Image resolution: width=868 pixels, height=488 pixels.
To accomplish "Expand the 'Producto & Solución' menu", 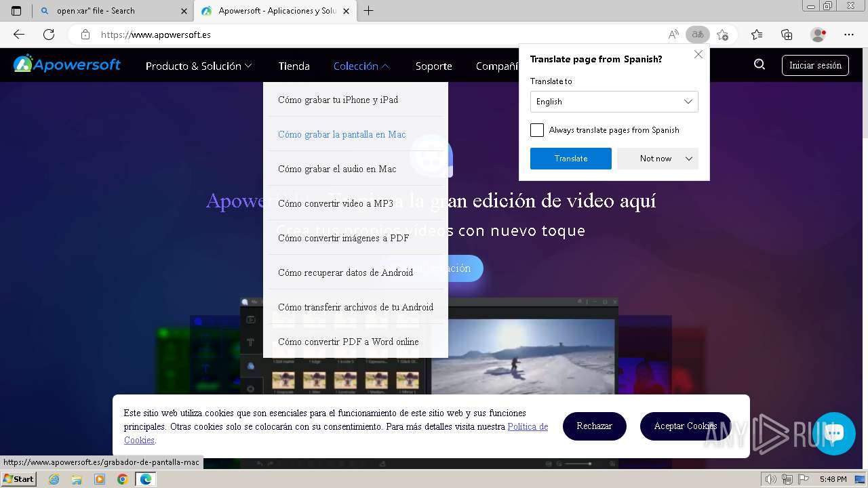I will click(199, 66).
